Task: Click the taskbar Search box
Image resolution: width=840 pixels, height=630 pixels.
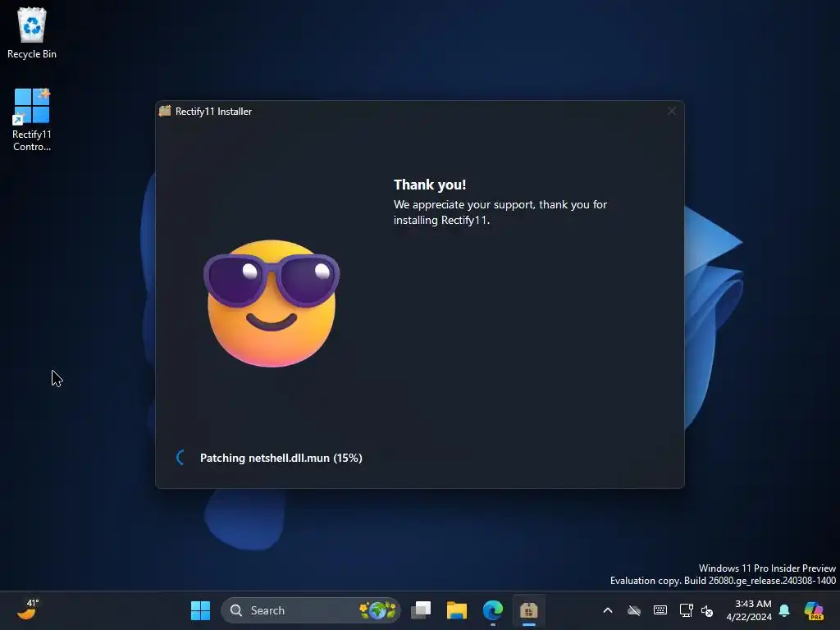Action: click(x=310, y=610)
